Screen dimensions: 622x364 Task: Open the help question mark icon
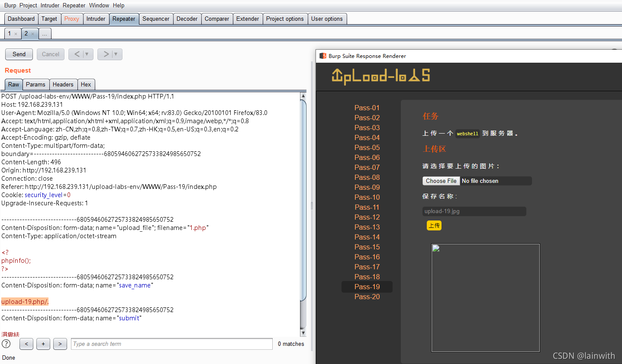point(6,344)
